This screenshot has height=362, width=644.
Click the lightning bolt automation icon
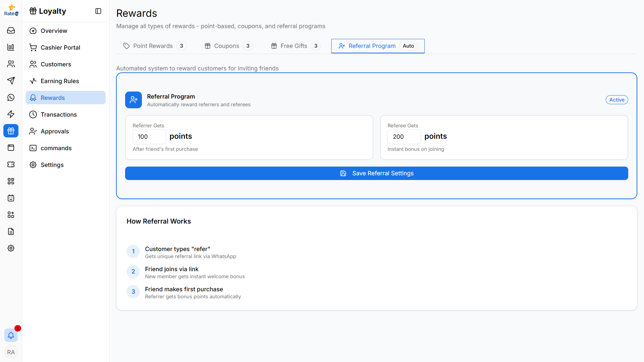11,114
